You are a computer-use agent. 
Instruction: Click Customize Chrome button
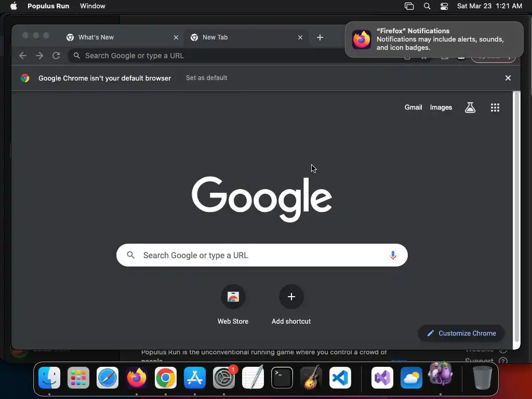point(461,333)
